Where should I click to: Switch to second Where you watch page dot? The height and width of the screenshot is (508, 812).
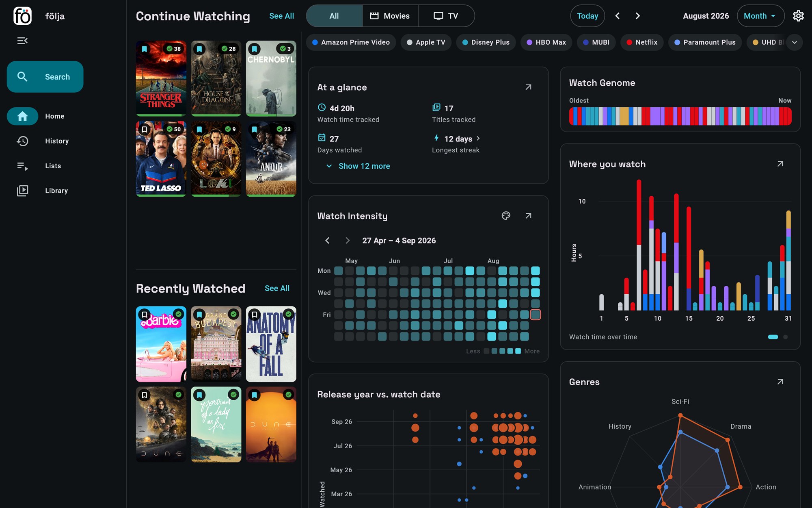click(785, 337)
